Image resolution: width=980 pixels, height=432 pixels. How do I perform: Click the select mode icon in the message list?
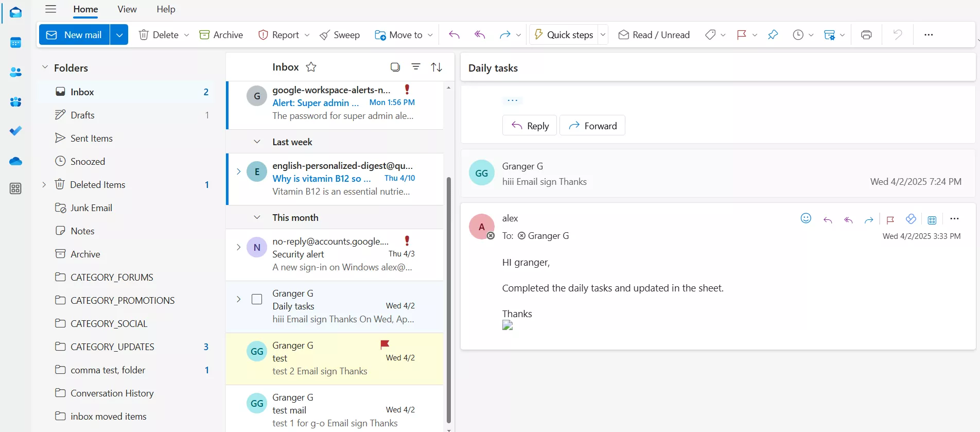coord(395,67)
